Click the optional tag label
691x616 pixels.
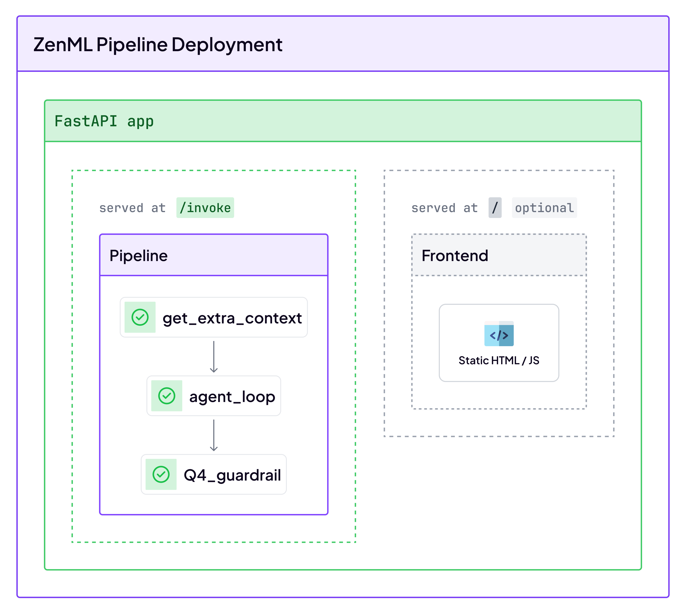point(544,207)
